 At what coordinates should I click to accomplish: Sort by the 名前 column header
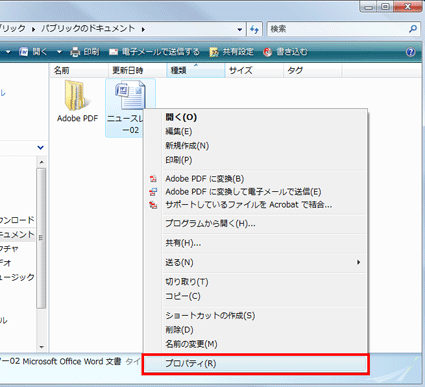pyautogui.click(x=79, y=70)
